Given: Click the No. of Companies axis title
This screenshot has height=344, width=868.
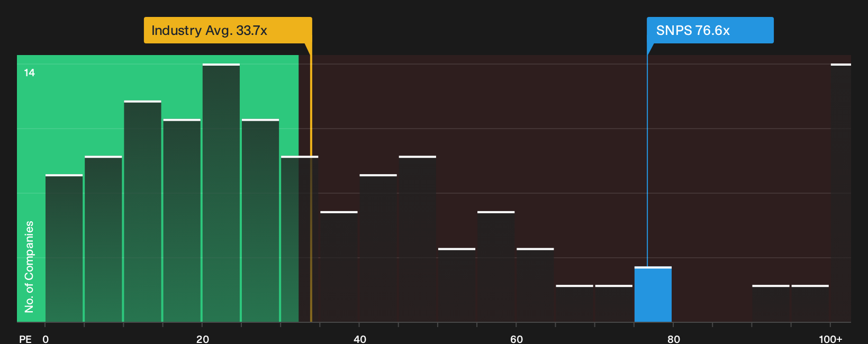Looking at the screenshot, I should pyautogui.click(x=29, y=267).
